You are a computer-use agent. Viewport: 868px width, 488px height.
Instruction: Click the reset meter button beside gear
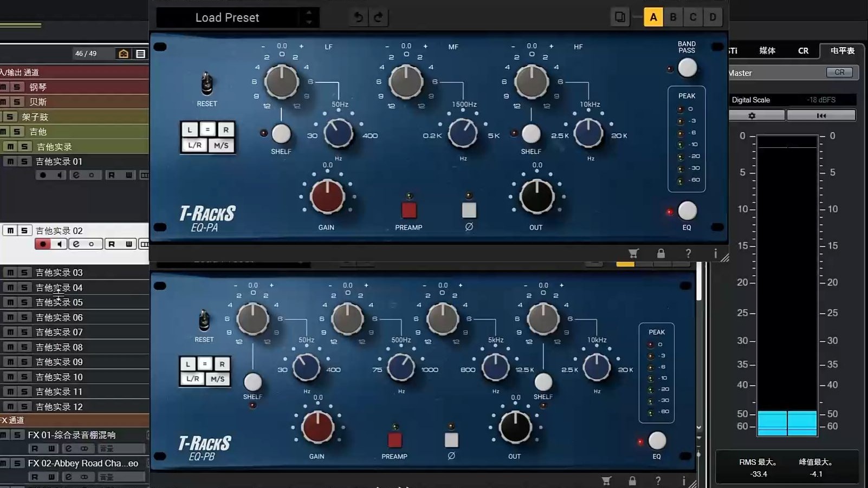821,115
